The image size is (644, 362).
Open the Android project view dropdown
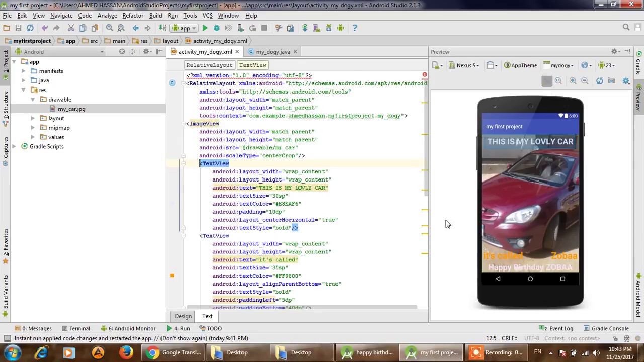(x=59, y=52)
